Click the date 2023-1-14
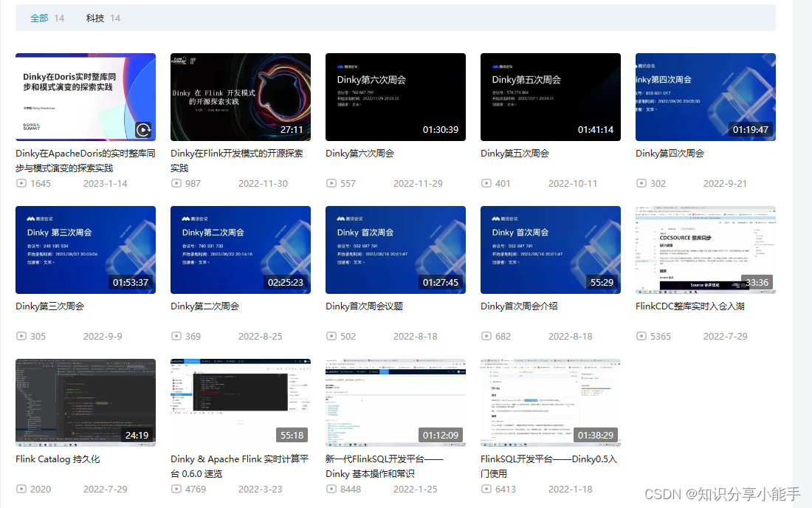Image resolution: width=812 pixels, height=508 pixels. (105, 183)
